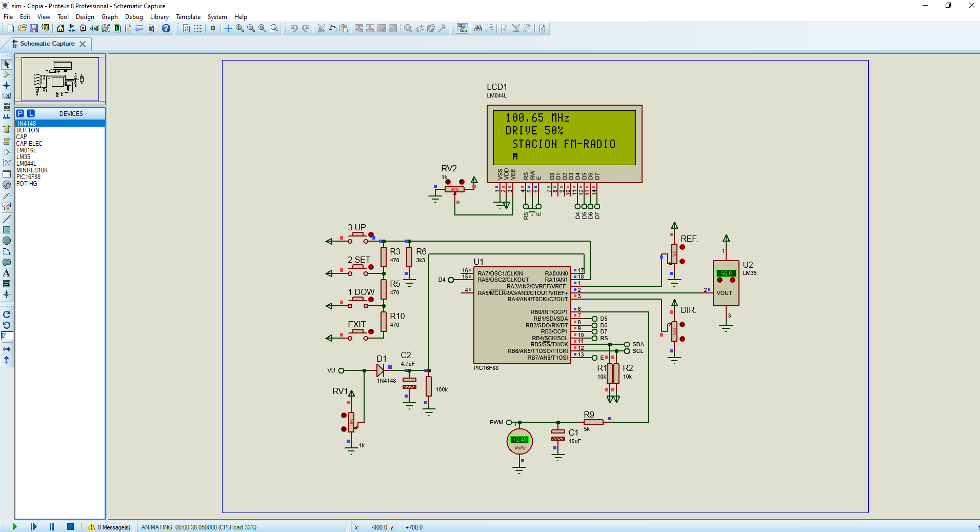Select the Selection Mode arrow tool
The image size is (980, 532).
pos(7,64)
